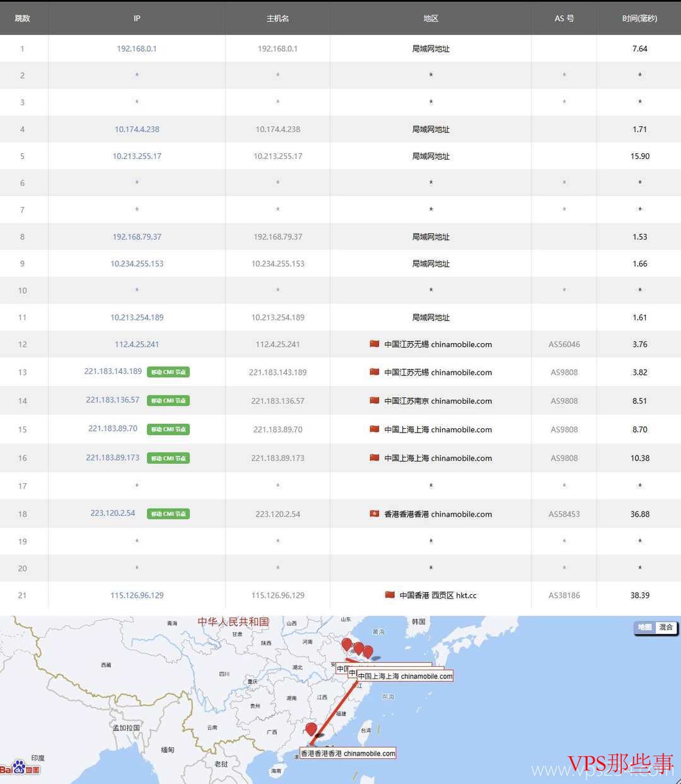Click the 地区 column header
681x784 pixels.
coord(431,18)
